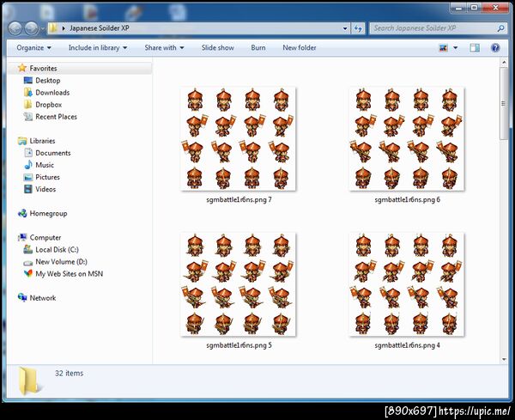Click the Burn toolbar button

(258, 47)
